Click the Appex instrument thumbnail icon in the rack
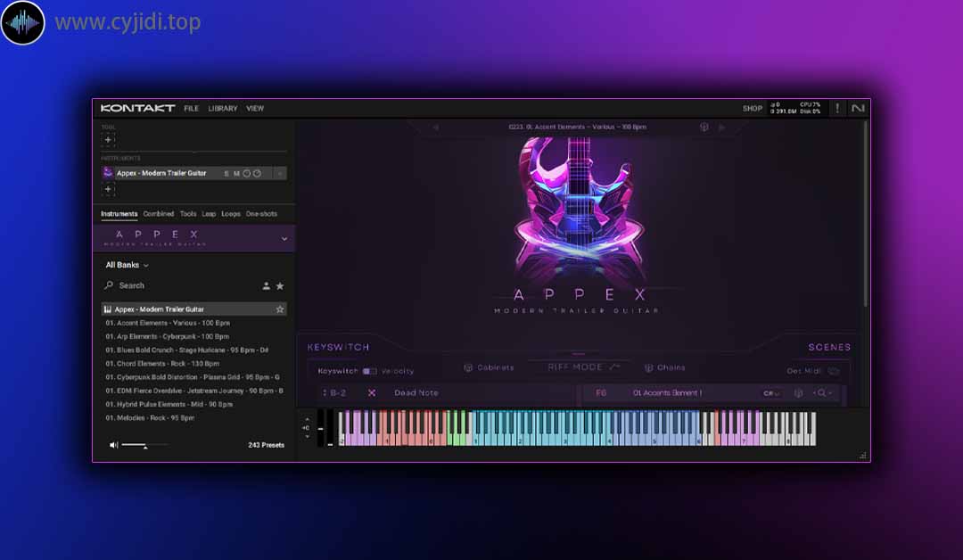This screenshot has width=963, height=560. (x=108, y=173)
